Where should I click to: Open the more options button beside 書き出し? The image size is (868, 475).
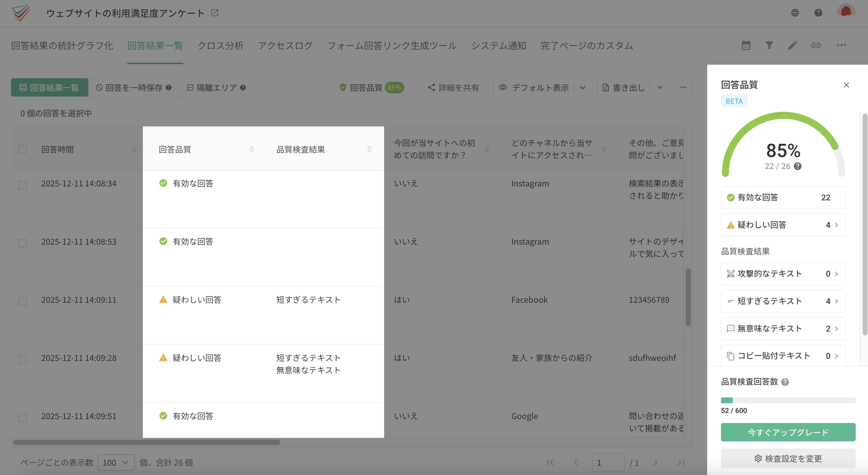click(x=683, y=88)
